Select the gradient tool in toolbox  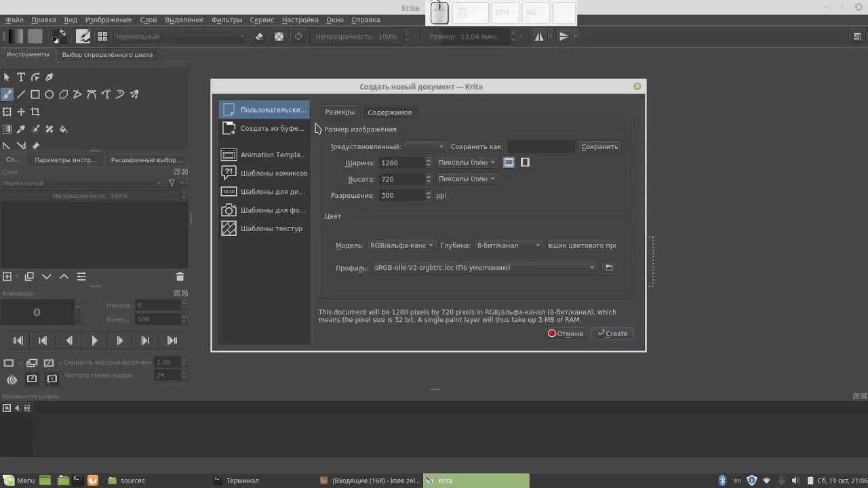click(x=7, y=129)
